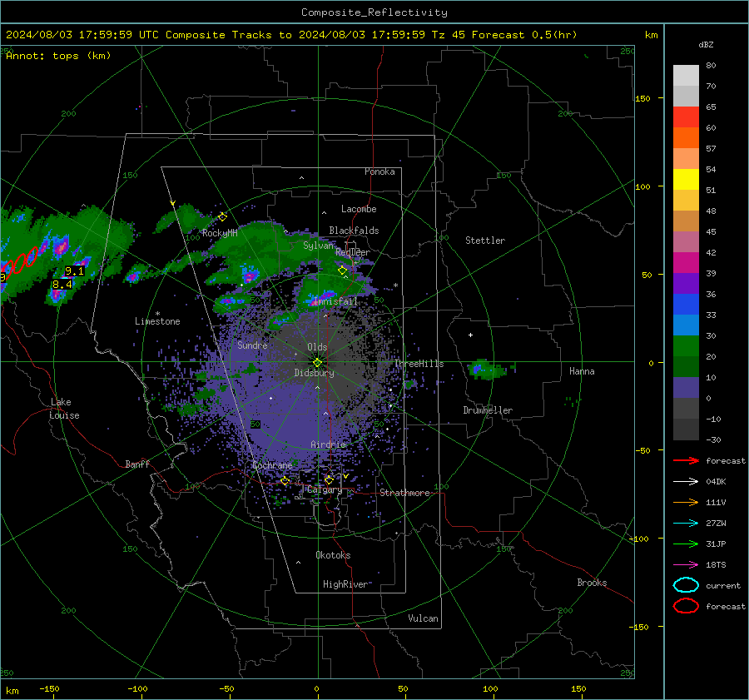Click the Calgary city label
Screen dimensions: 749x700
pyautogui.click(x=325, y=489)
